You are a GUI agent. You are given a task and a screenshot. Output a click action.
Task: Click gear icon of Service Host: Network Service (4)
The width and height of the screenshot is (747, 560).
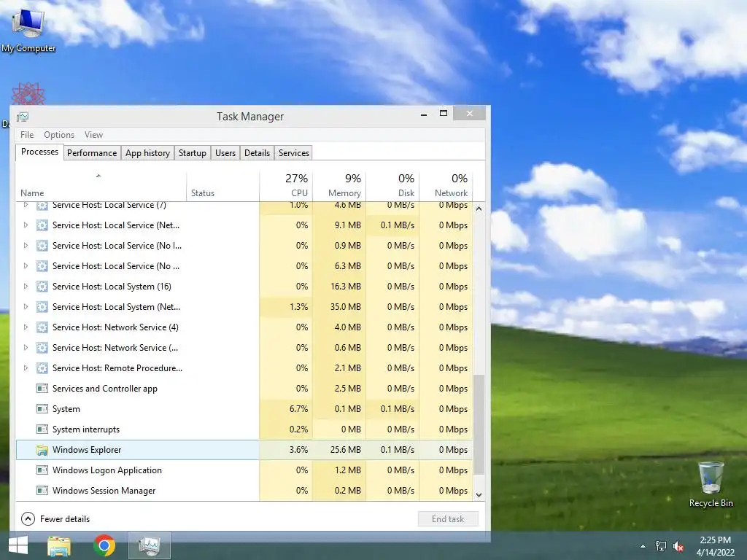point(42,327)
